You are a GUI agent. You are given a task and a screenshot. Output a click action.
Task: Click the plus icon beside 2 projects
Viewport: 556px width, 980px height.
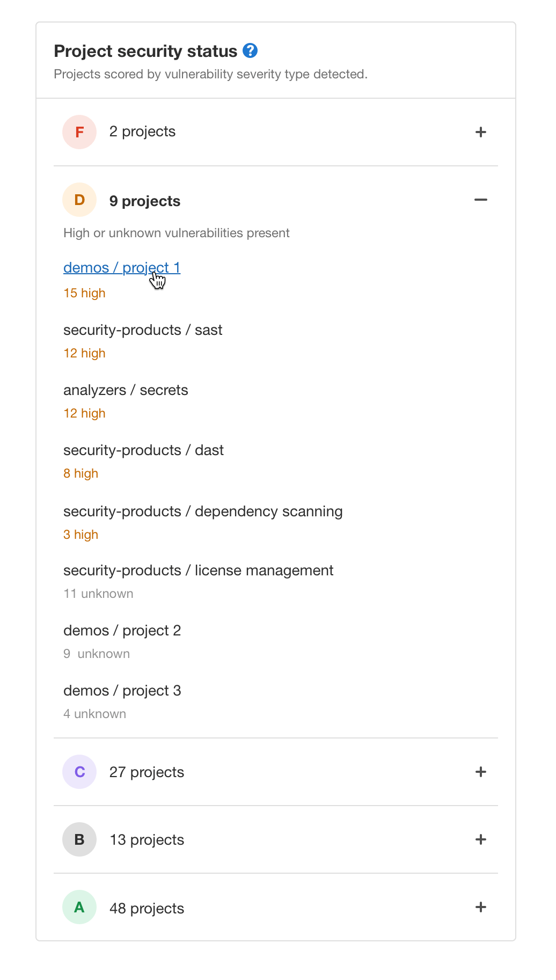[481, 131]
